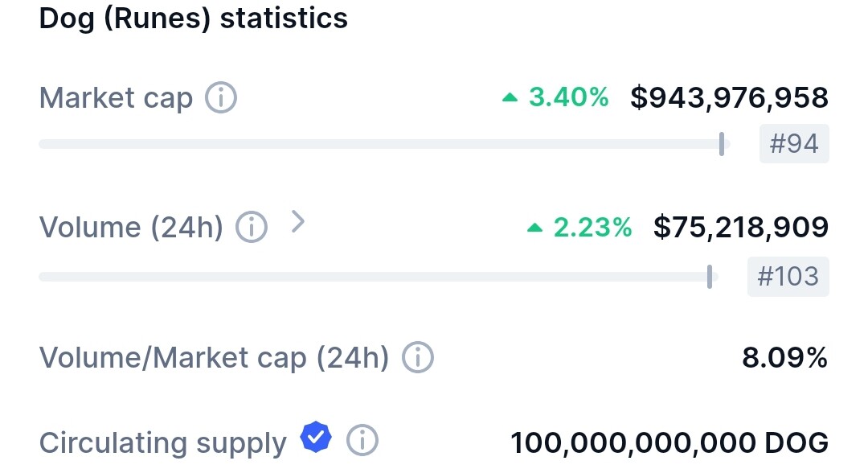
Task: Click the 8.09% volume/market cap ratio
Action: click(785, 357)
